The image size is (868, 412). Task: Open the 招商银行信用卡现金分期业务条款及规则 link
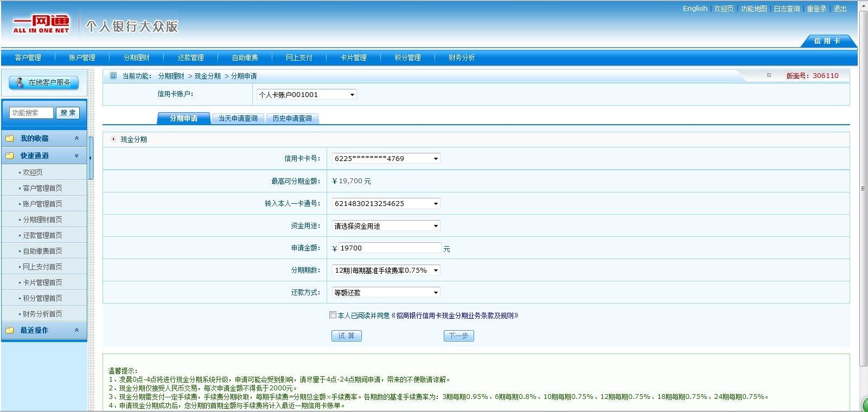pyautogui.click(x=455, y=316)
